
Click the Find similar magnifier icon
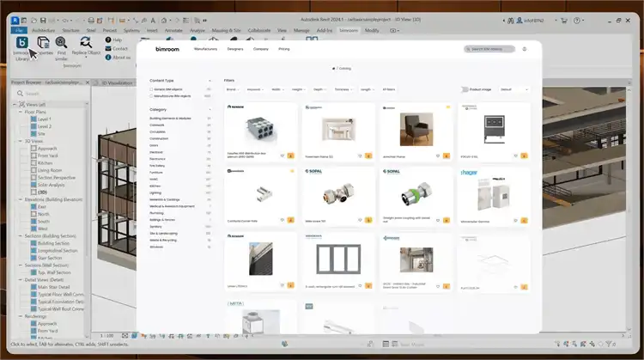click(x=61, y=42)
